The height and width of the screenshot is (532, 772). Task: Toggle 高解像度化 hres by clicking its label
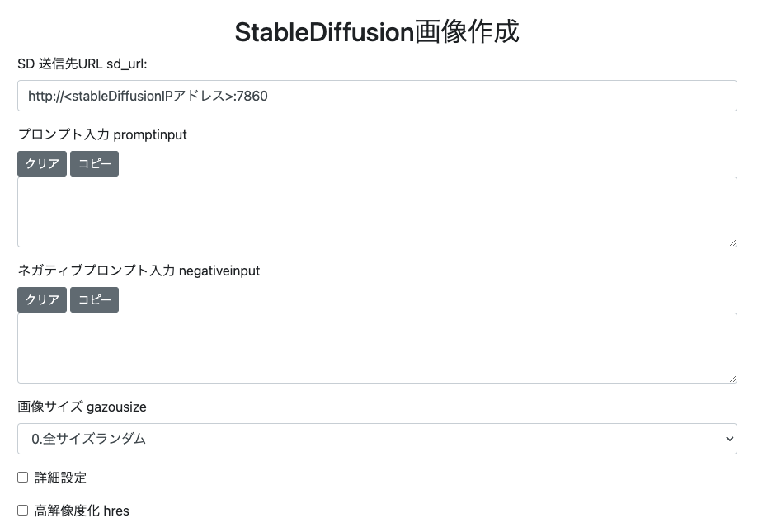(x=80, y=511)
